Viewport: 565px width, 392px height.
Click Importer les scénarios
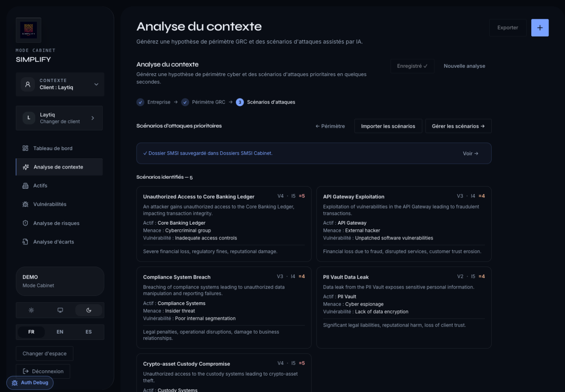(x=388, y=126)
